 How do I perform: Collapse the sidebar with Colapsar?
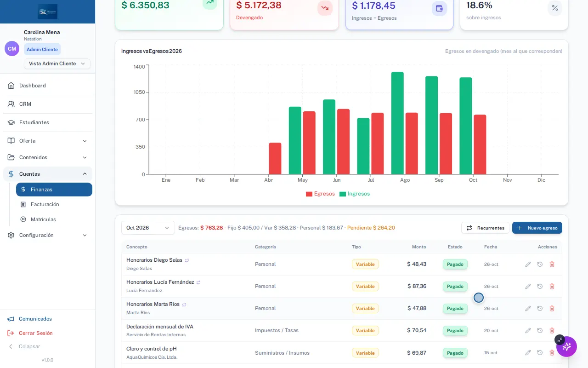24,346
